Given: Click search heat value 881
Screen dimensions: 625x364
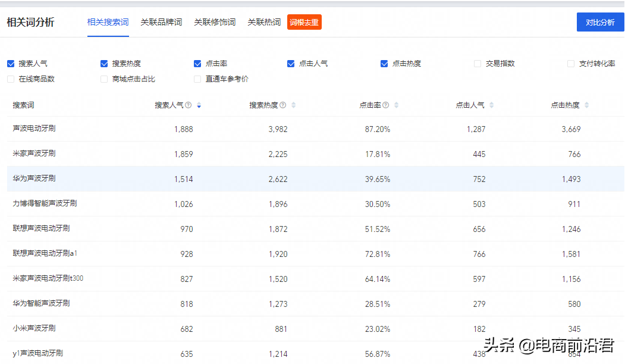Looking at the screenshot, I should click(281, 330).
